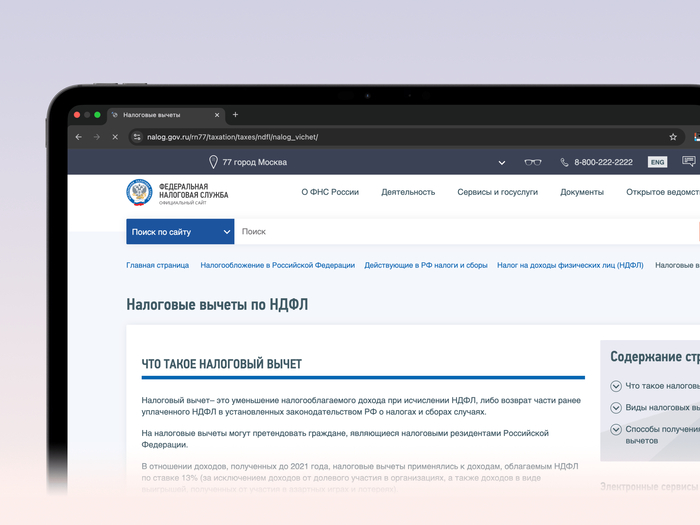
Task: Open the 'Поиск по сайту' dropdown
Action: (179, 231)
